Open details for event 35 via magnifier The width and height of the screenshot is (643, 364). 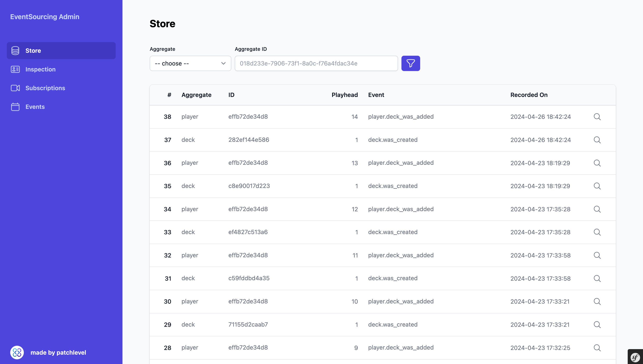click(597, 186)
